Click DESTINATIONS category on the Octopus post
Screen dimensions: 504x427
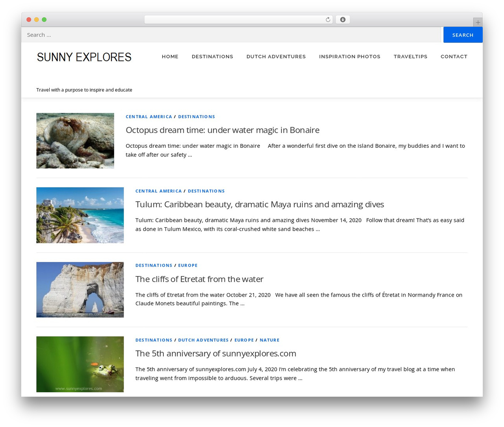(196, 117)
